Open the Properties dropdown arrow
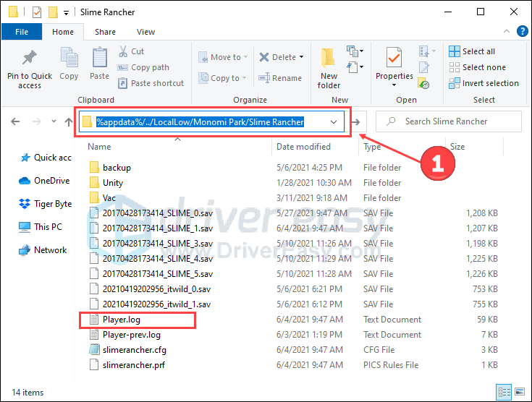Viewport: 532px width, 402px height. pyautogui.click(x=394, y=85)
